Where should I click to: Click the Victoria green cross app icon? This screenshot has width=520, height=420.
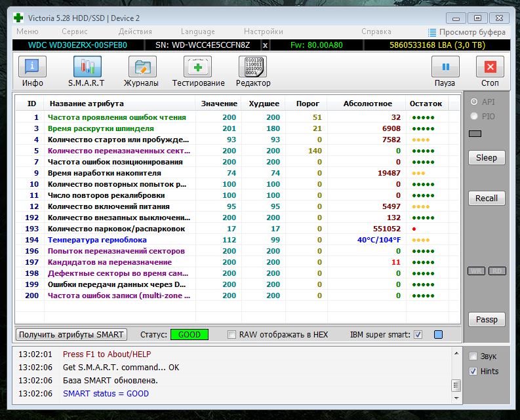(18, 18)
